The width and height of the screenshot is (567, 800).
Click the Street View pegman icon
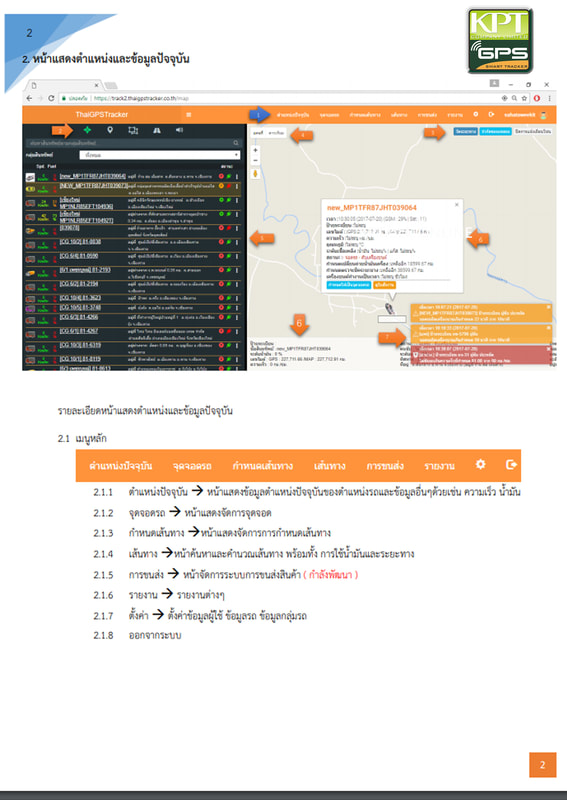tap(255, 174)
